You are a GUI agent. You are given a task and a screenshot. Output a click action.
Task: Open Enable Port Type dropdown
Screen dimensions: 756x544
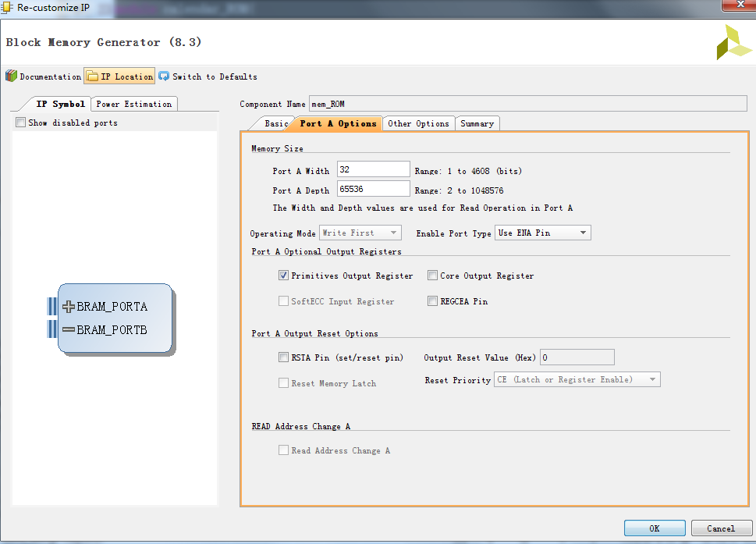542,233
